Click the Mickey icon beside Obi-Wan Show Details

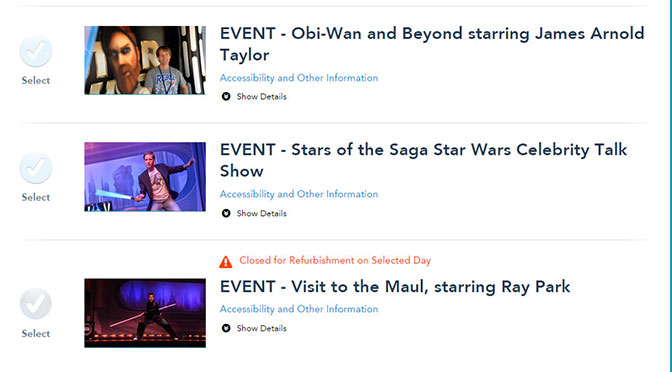click(226, 96)
